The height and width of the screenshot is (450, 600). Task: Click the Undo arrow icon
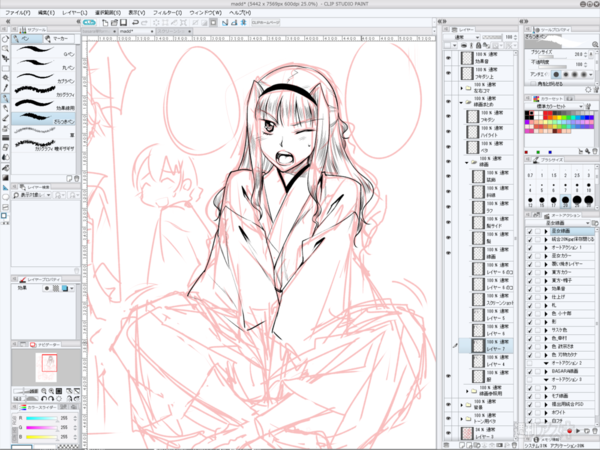click(135, 23)
